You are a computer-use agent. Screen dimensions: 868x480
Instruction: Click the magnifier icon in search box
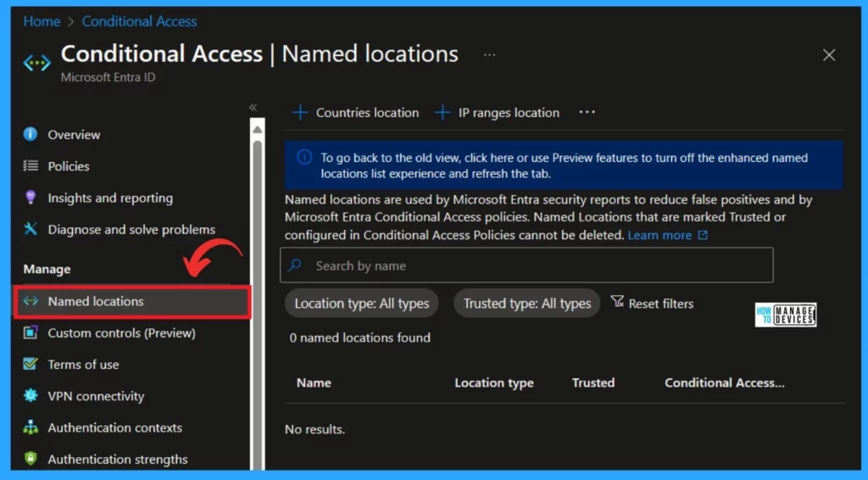click(295, 265)
